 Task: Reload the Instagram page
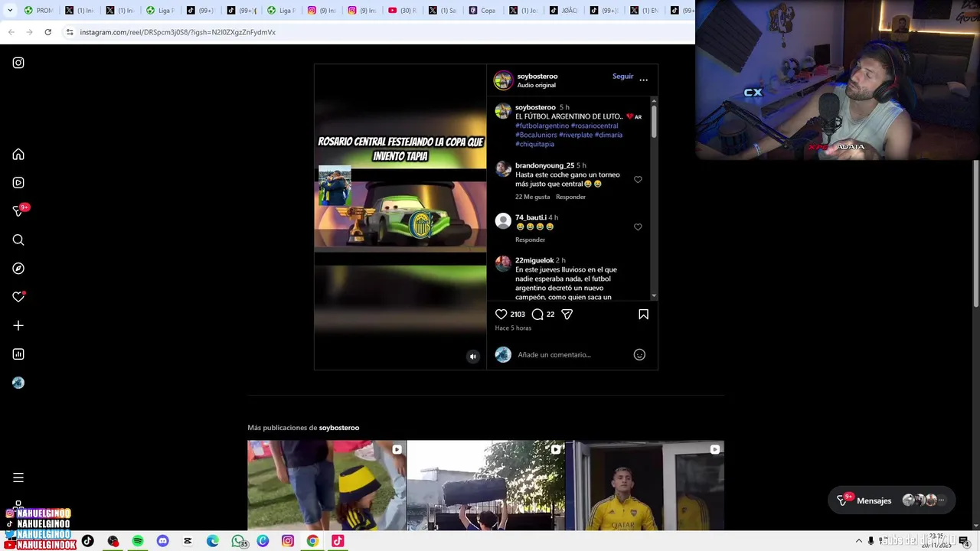click(x=47, y=32)
